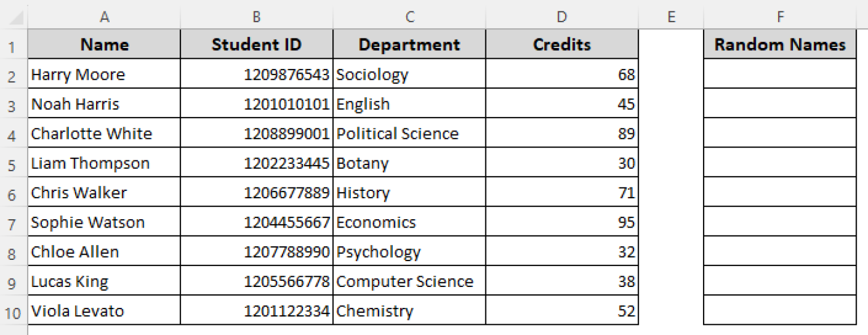Select row 10 header
868x335 pixels.
pos(12,311)
